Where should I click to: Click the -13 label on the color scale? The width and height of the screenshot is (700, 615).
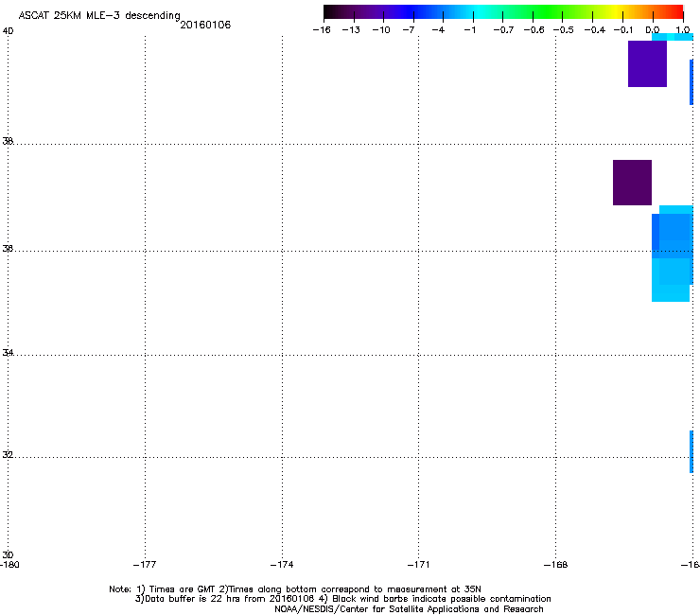(351, 30)
